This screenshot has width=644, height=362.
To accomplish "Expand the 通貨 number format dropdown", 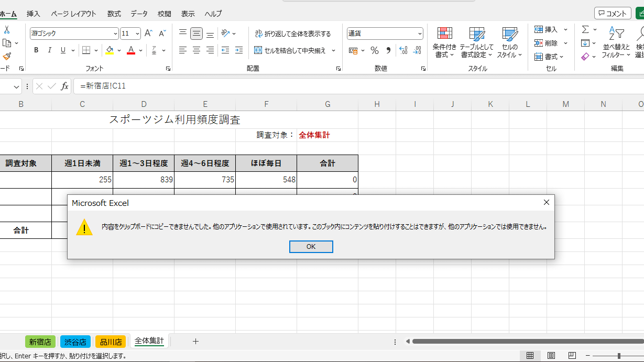I will tap(420, 34).
